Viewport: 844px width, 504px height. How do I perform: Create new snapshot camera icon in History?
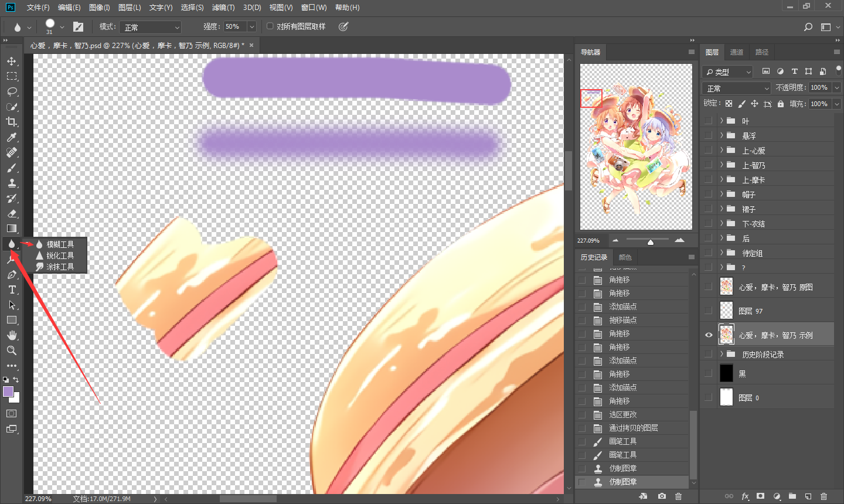[662, 496]
